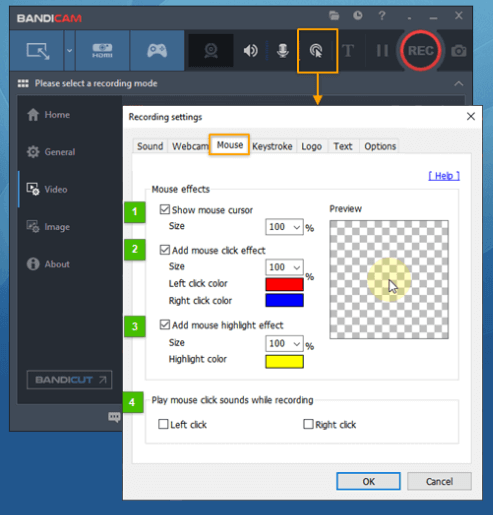This screenshot has width=493, height=515.
Task: Enable Right click sound checkbox
Action: (308, 424)
